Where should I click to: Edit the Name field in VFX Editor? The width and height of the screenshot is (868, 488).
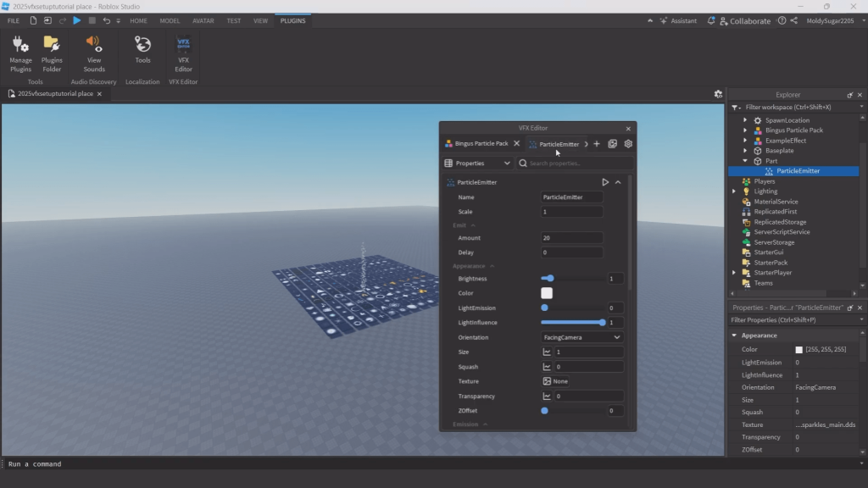[x=571, y=197]
